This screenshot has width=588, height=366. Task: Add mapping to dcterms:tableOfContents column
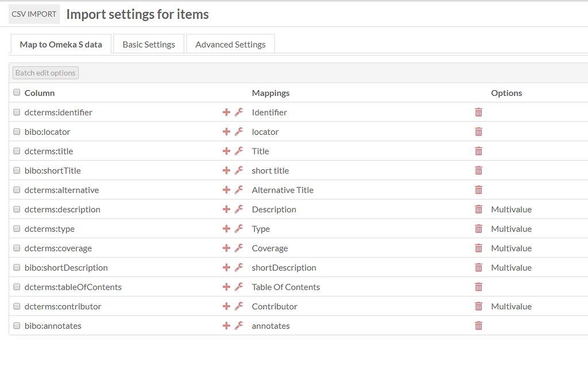[226, 287]
